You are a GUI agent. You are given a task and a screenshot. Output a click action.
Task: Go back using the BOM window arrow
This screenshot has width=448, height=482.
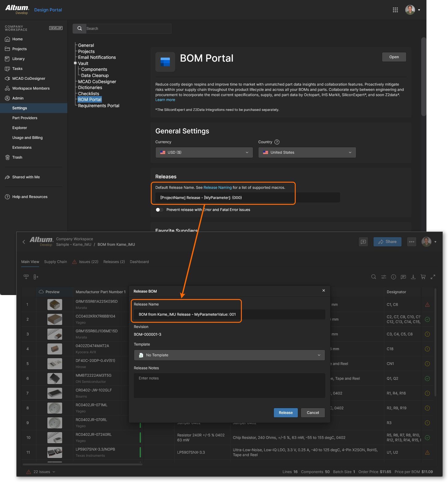pos(24,242)
